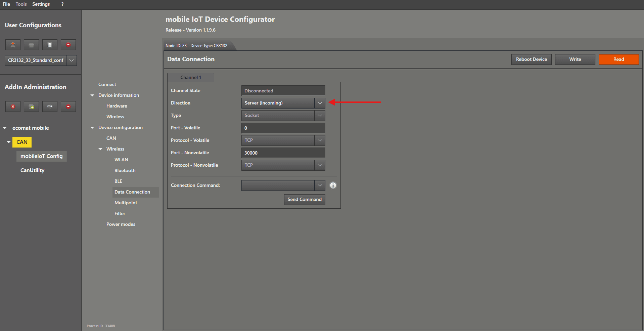Collapse the Device information tree node
Viewport: 644px width, 331px height.
[92, 95]
